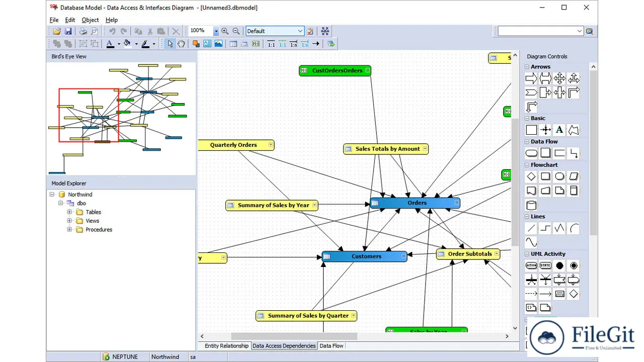The image size is (644, 362).
Task: Collapse the Data Flow shapes group
Action: click(527, 142)
